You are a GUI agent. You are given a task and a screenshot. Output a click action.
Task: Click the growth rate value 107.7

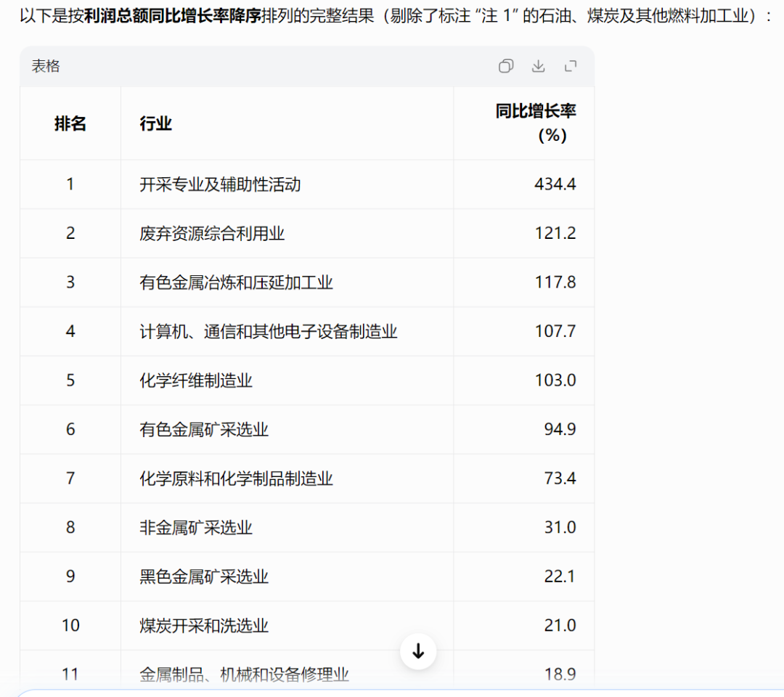tap(555, 331)
